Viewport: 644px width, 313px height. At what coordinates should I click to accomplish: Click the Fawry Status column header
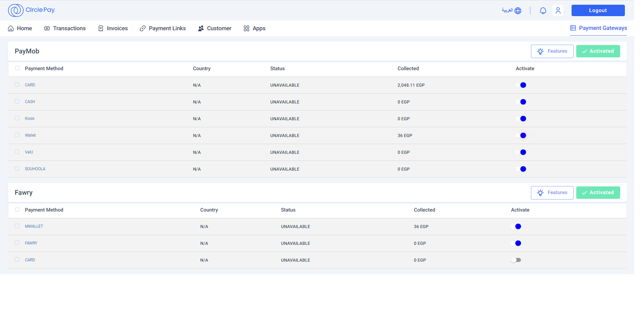pos(288,210)
